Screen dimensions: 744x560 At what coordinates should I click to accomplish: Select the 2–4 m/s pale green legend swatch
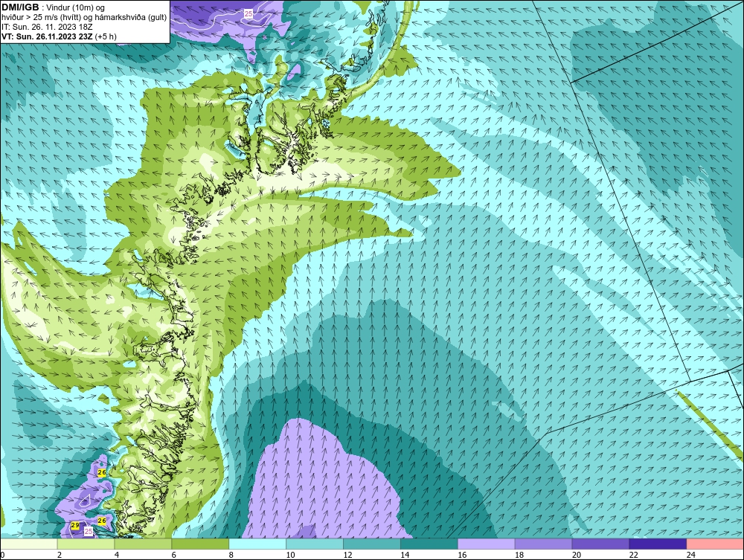coord(86,544)
